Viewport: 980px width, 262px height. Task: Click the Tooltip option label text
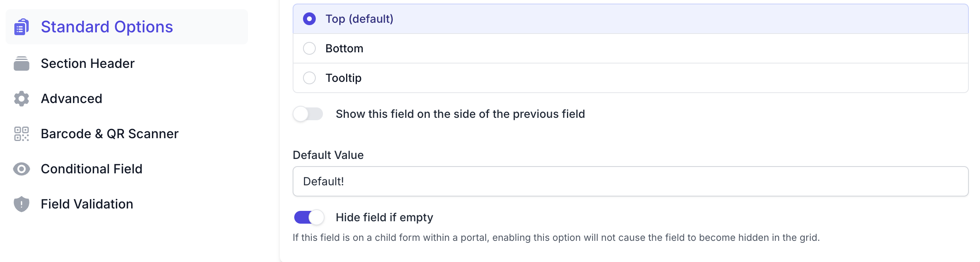coord(343,78)
